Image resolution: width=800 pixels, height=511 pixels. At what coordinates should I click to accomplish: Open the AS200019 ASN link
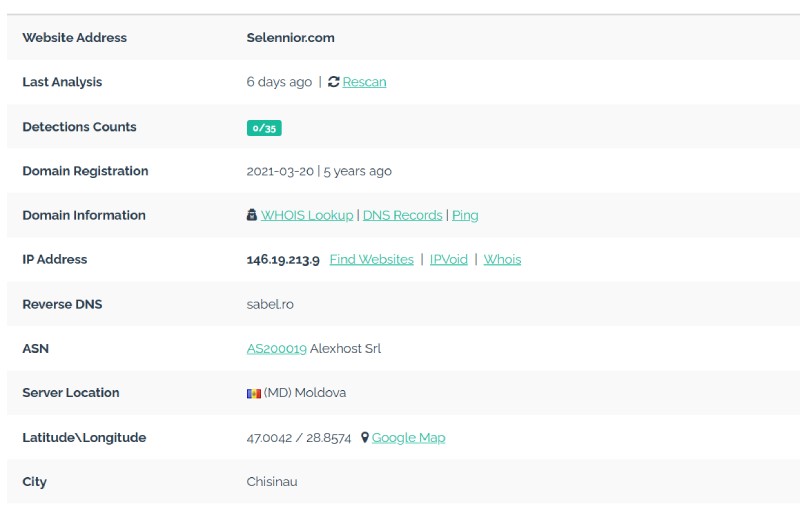(276, 349)
